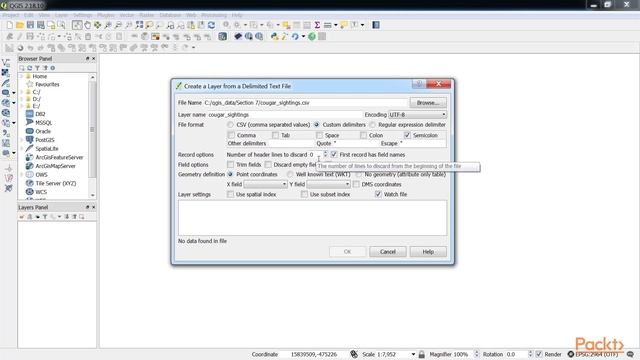Select CSV (comma separated values) radio button

(x=231, y=124)
